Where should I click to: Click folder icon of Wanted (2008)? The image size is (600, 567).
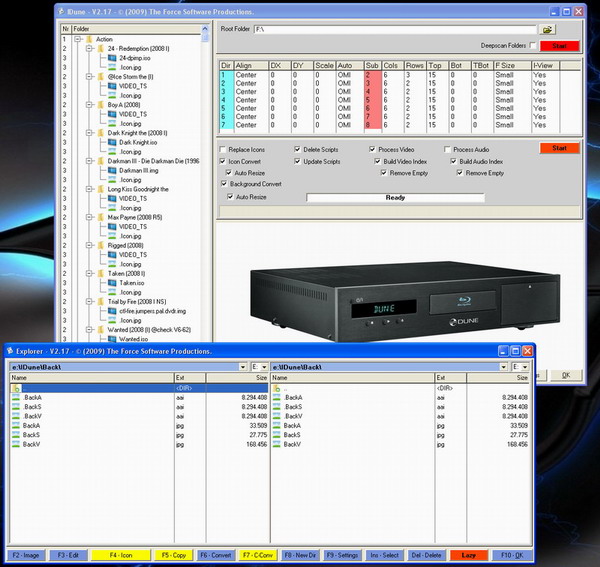click(101, 329)
